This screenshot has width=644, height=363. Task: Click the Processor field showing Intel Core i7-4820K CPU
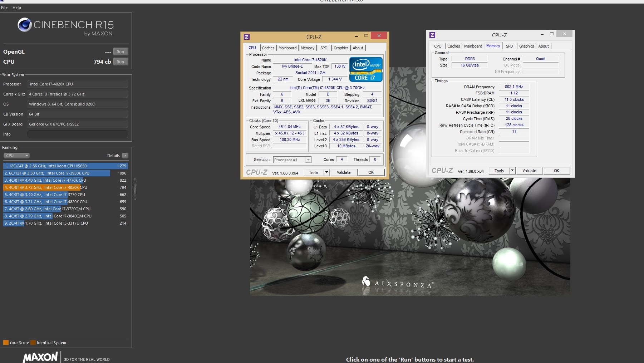coord(78,84)
